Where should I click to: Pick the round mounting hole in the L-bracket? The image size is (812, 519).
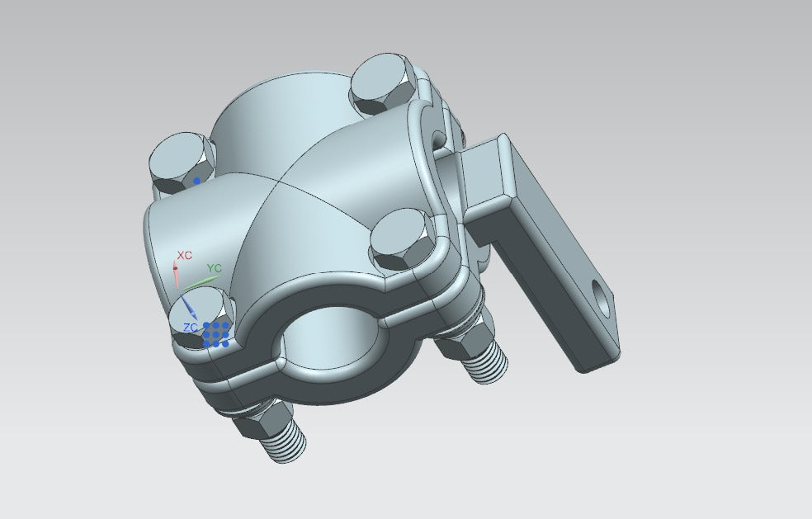pyautogui.click(x=601, y=299)
